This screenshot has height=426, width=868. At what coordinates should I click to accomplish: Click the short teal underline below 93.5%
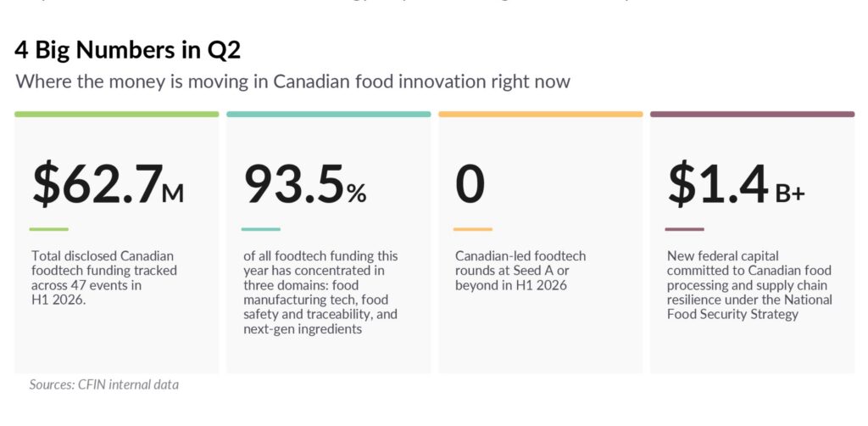tap(261, 229)
